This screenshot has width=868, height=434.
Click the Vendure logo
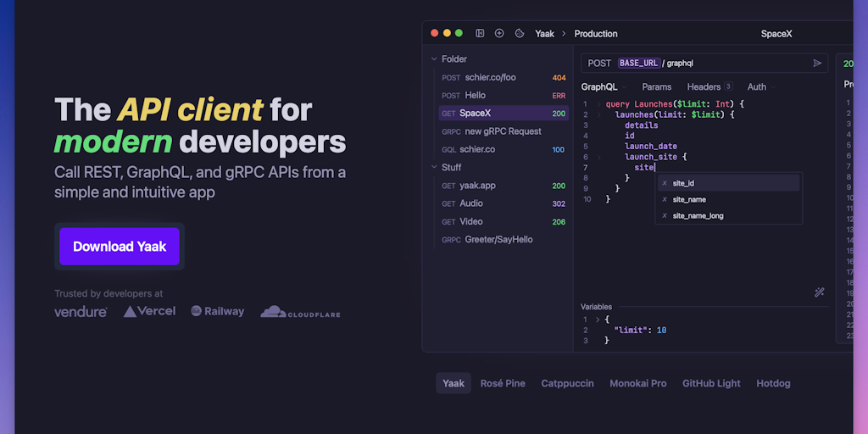pos(81,312)
